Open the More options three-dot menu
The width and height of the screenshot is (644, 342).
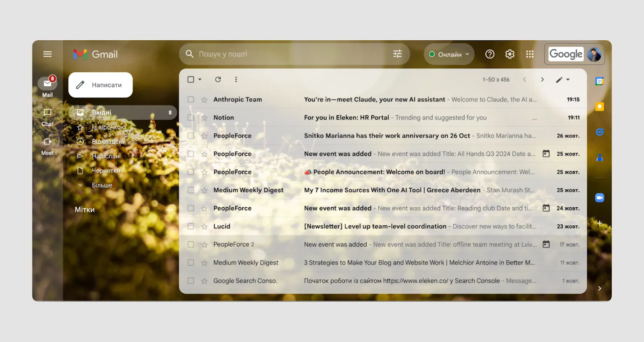(236, 79)
